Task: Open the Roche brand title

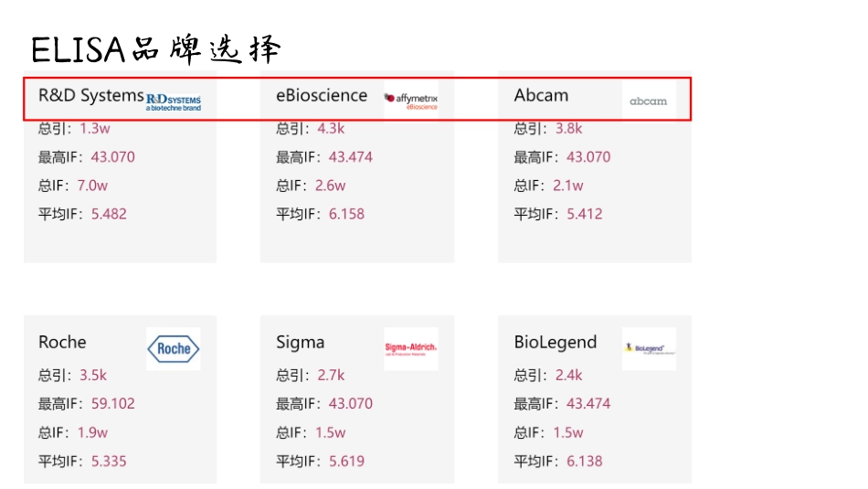Action: tap(62, 343)
